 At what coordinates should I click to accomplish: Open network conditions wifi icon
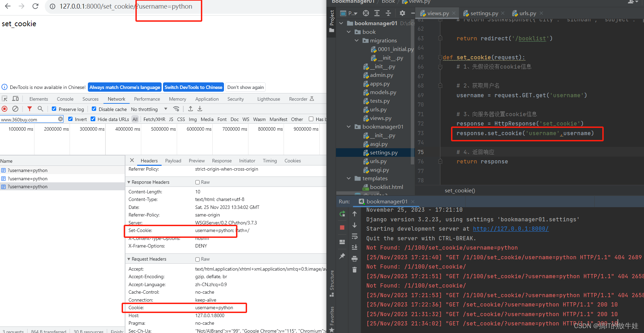click(x=176, y=109)
